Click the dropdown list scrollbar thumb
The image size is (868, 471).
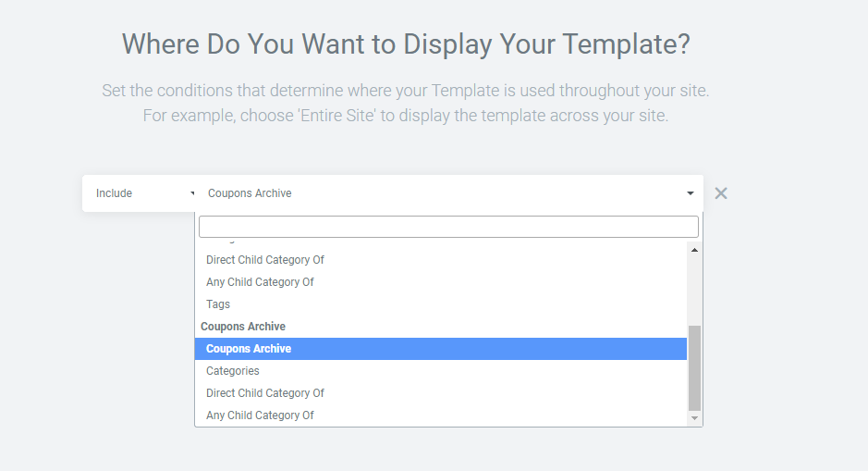coord(694,368)
